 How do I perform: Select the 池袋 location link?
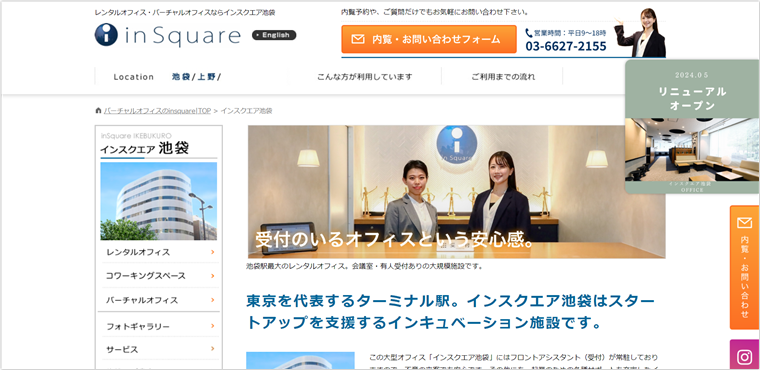pyautogui.click(x=181, y=77)
